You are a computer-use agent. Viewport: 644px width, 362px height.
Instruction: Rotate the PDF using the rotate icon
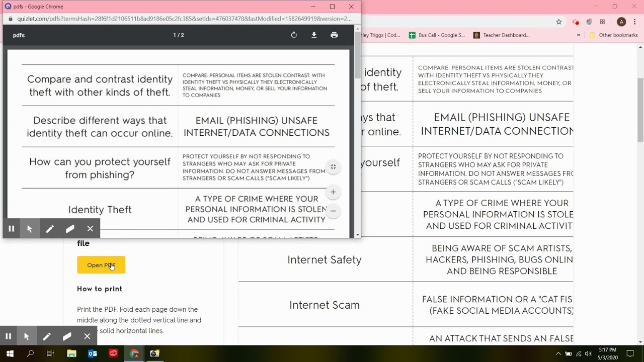[294, 35]
